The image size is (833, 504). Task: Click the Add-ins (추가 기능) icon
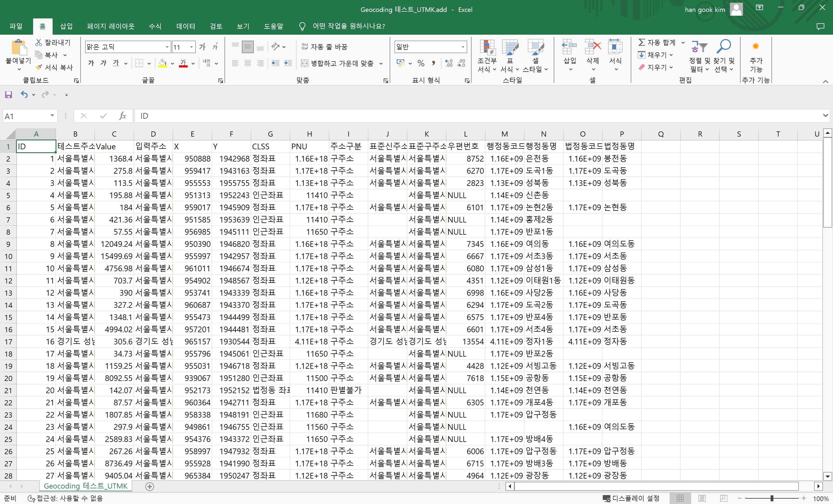(x=756, y=46)
